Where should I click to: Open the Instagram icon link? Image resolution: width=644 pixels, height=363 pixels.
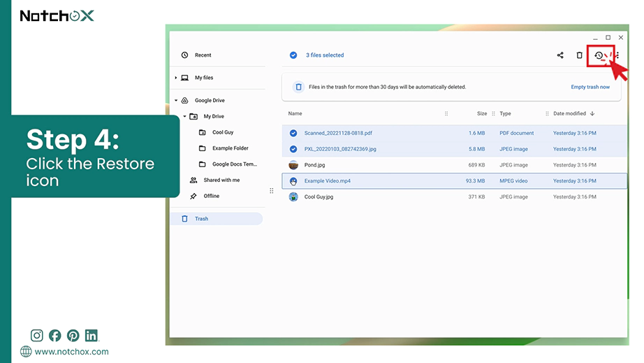pos(36,336)
